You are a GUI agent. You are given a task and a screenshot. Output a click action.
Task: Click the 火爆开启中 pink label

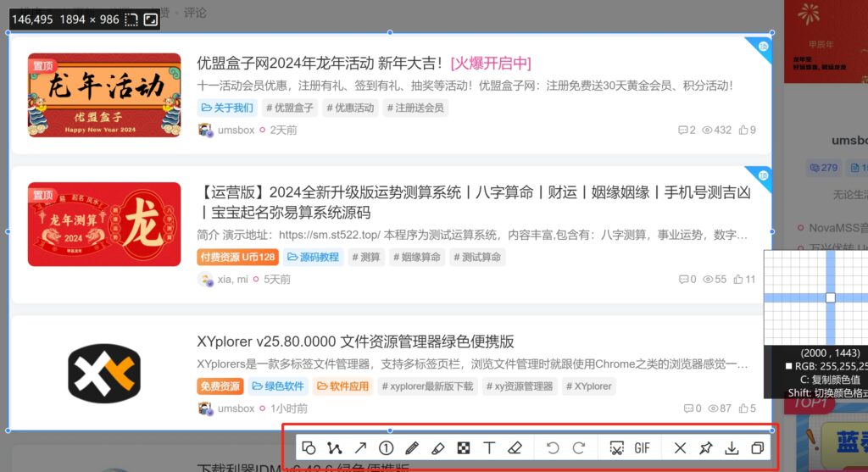click(x=491, y=63)
